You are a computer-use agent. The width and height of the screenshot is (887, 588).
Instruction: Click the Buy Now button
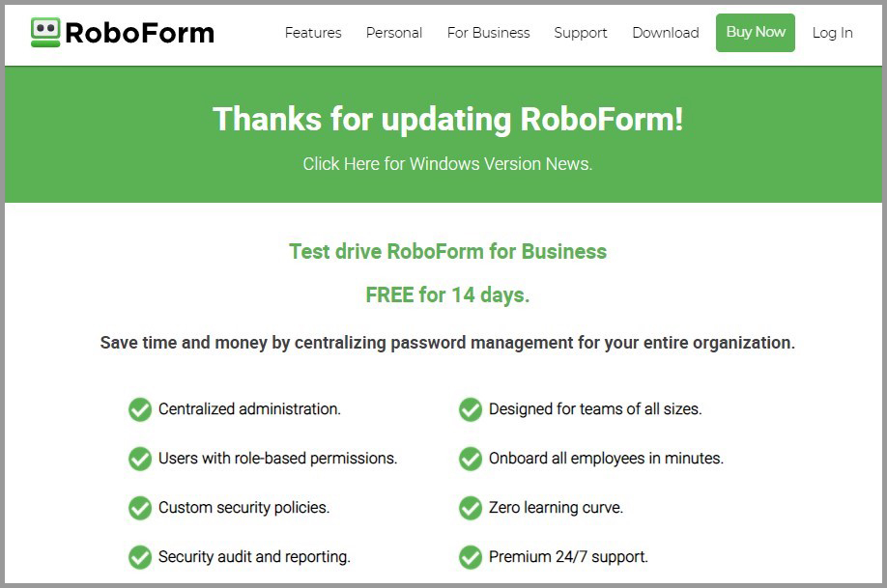point(755,32)
